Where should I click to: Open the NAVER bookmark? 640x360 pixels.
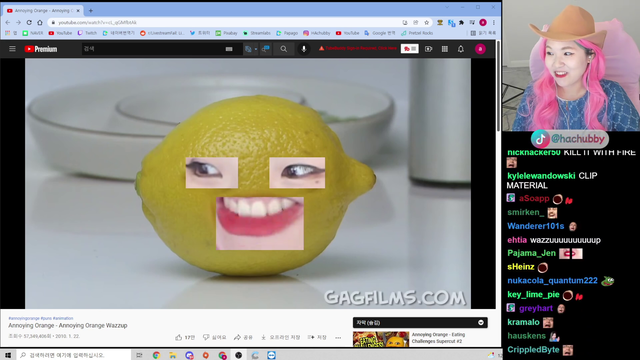[x=33, y=33]
